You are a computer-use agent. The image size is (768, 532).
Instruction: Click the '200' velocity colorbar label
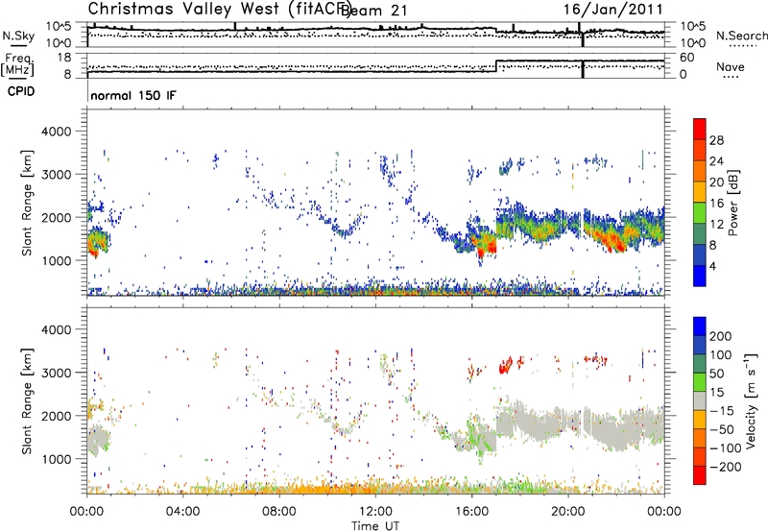[x=721, y=336]
